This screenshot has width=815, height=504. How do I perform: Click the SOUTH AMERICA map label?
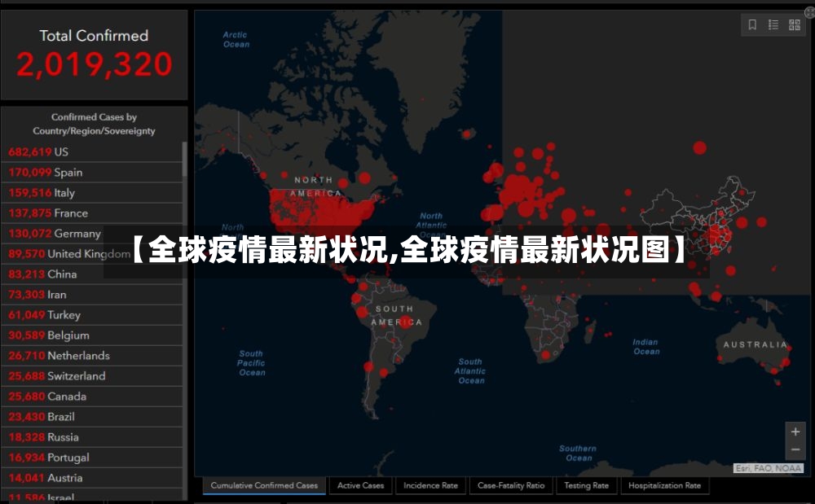[x=396, y=316]
